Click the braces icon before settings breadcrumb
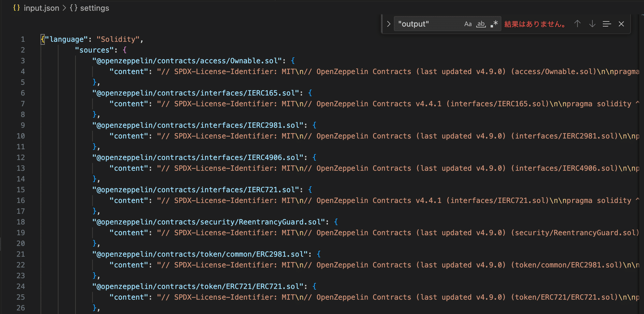This screenshot has width=644, height=314. 74,9
